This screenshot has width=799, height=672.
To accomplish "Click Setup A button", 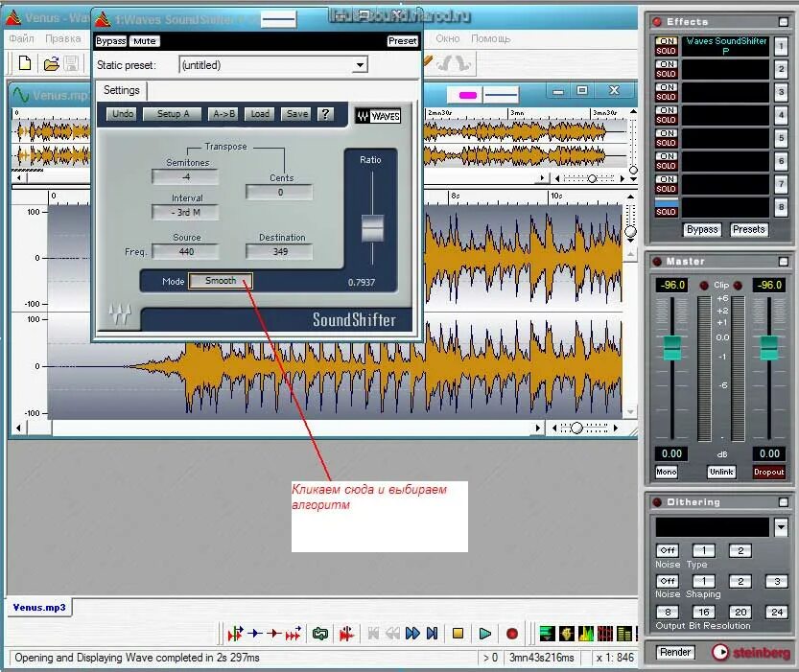I will tap(173, 114).
